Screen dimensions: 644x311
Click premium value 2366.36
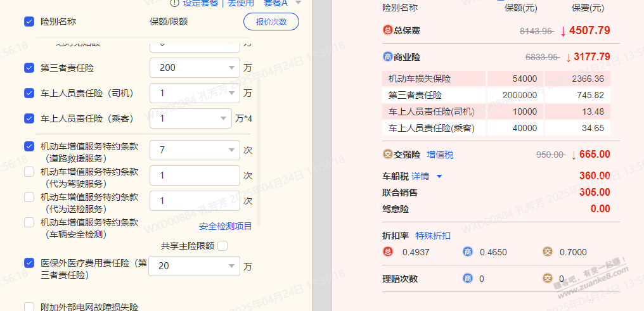pos(588,79)
